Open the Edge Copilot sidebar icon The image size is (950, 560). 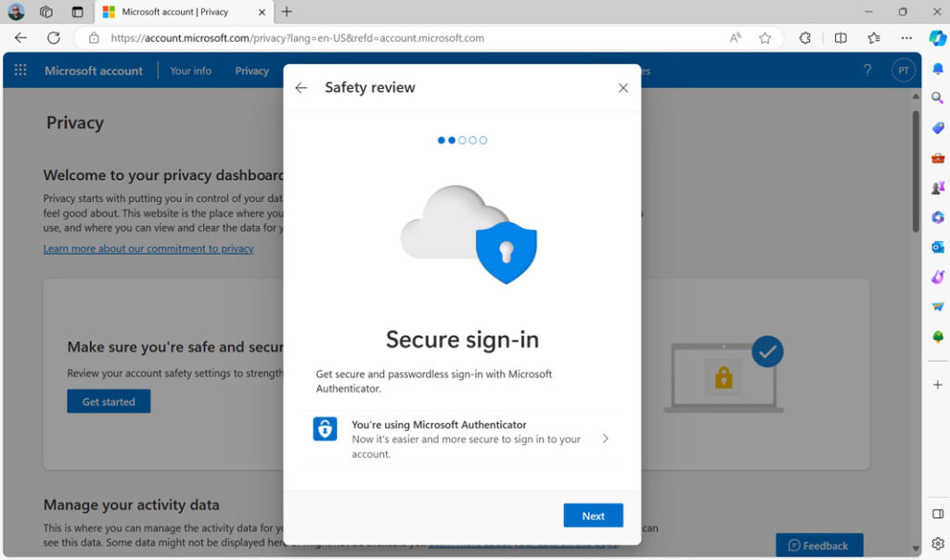point(937,38)
